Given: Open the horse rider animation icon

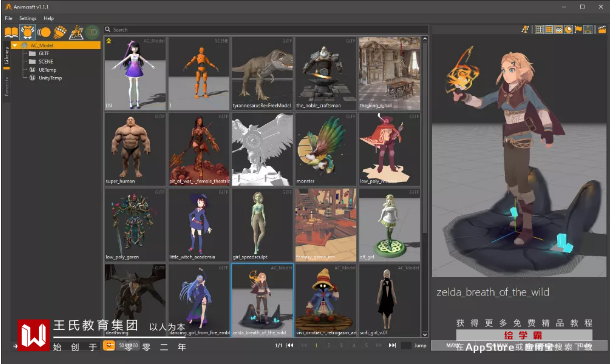Looking at the screenshot, I should click(x=76, y=32).
